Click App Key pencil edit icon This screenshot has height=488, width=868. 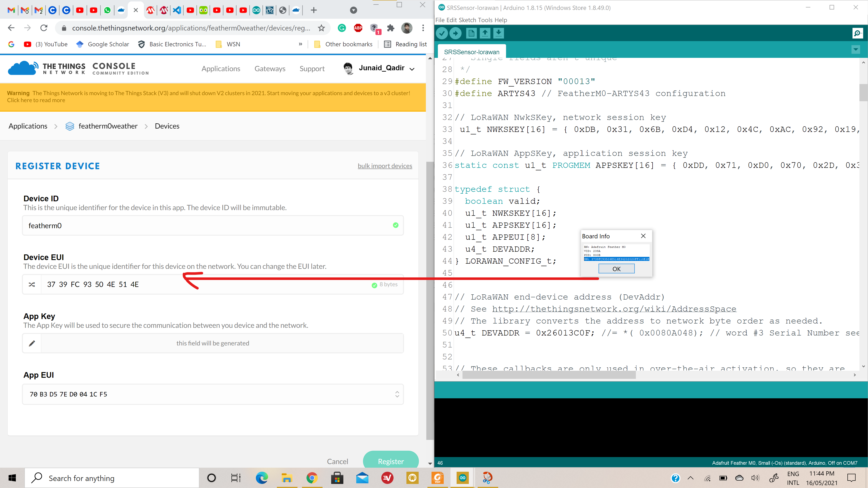pos(32,343)
